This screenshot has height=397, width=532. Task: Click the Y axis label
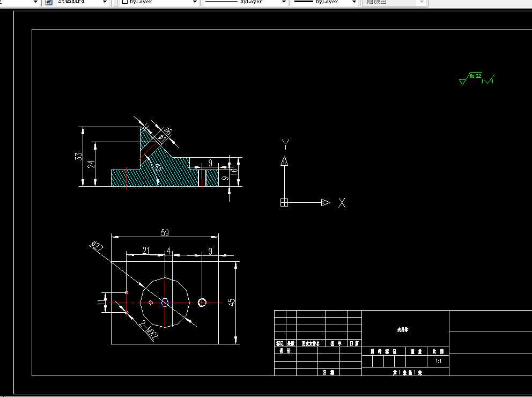pos(285,144)
